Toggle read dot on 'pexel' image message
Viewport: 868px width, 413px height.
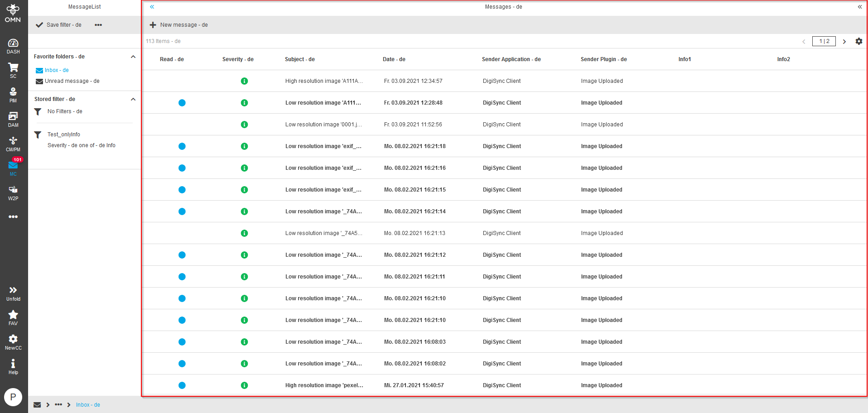(x=182, y=385)
